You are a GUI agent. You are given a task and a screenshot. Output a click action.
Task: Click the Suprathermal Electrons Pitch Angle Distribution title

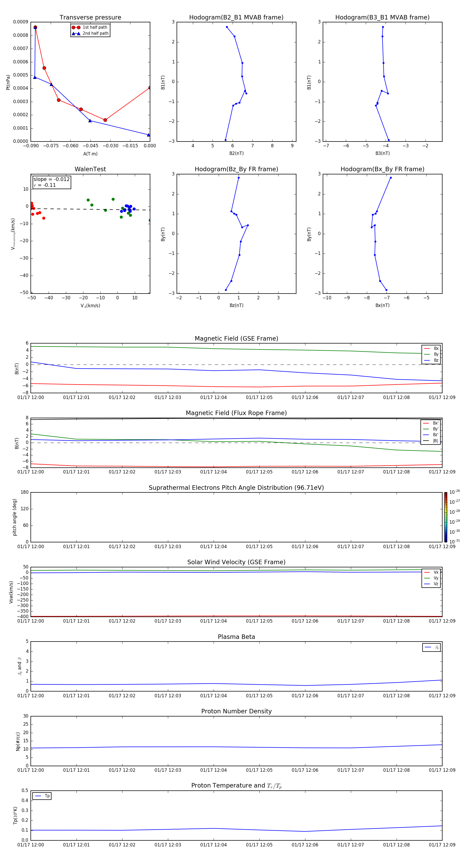236,488
